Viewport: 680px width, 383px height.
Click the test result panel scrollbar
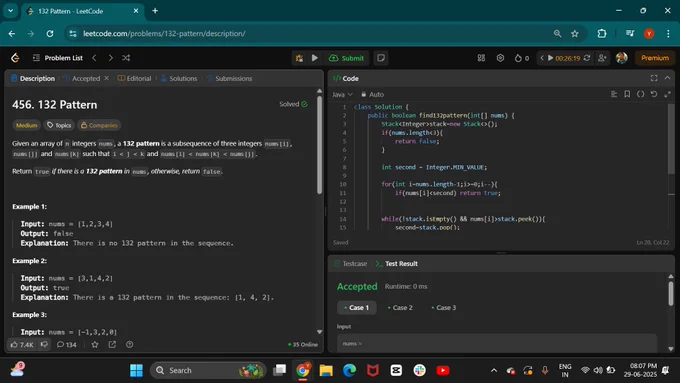click(671, 294)
